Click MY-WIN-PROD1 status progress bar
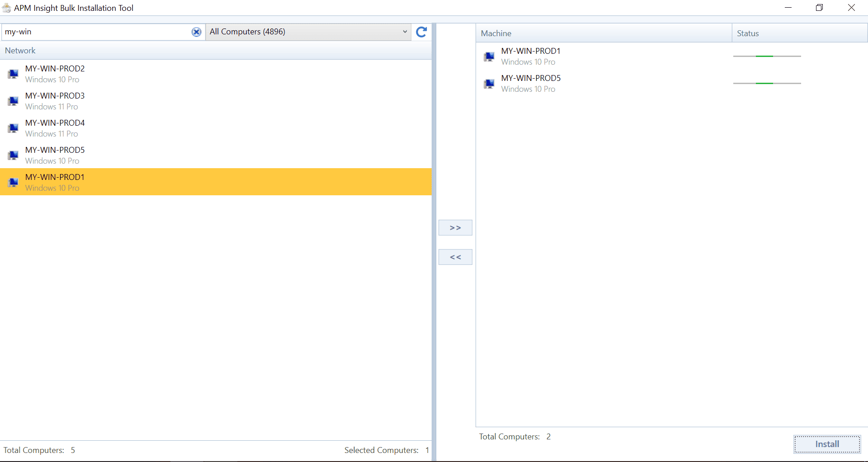Viewport: 868px width, 462px height. click(x=767, y=56)
